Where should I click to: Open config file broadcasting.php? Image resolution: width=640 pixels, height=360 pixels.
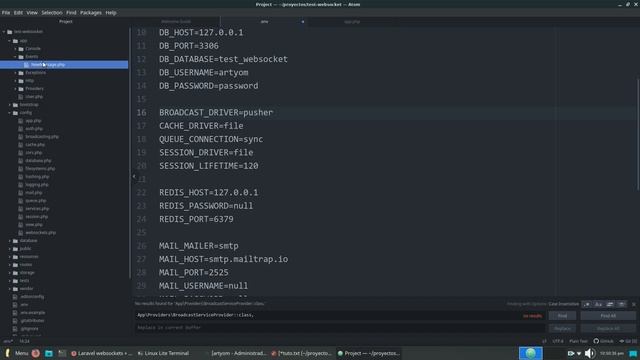[x=42, y=137]
